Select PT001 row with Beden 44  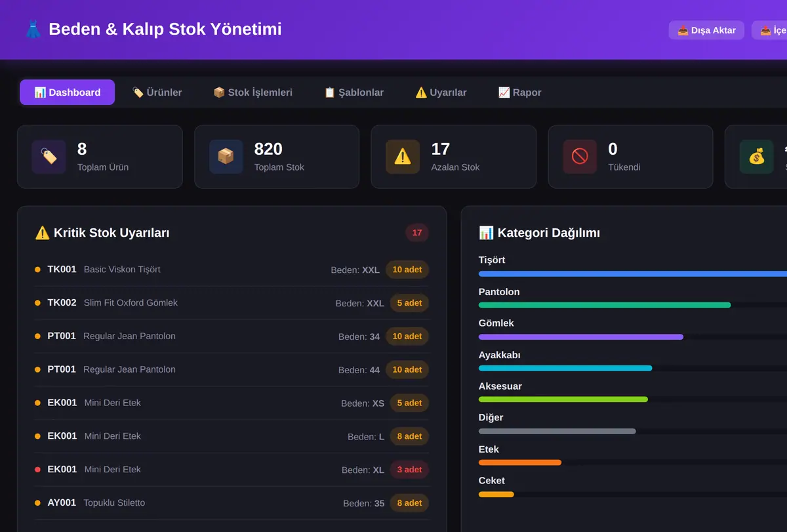(232, 370)
